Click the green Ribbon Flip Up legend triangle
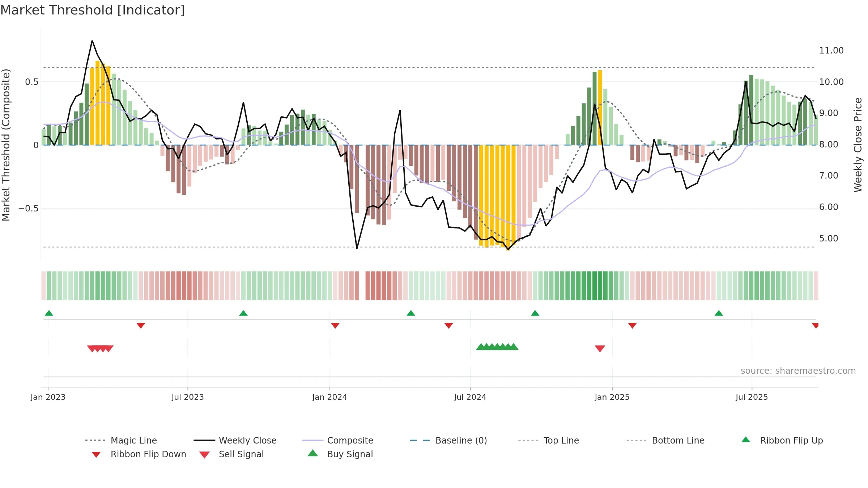 tap(746, 440)
